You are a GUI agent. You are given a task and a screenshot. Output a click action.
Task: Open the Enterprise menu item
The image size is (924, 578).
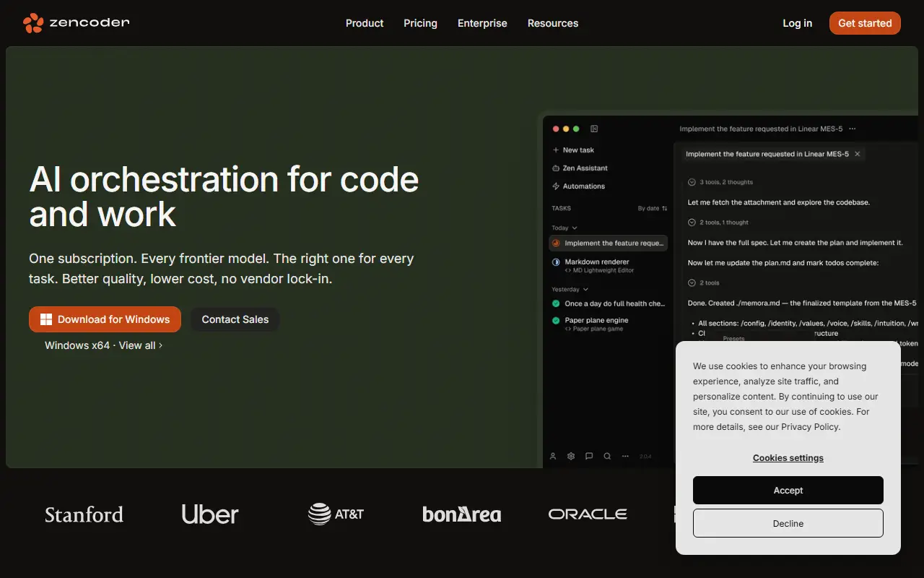click(482, 23)
